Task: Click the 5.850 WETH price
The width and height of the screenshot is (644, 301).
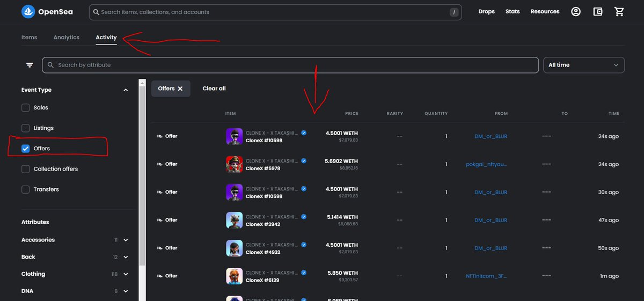Action: (x=343, y=273)
